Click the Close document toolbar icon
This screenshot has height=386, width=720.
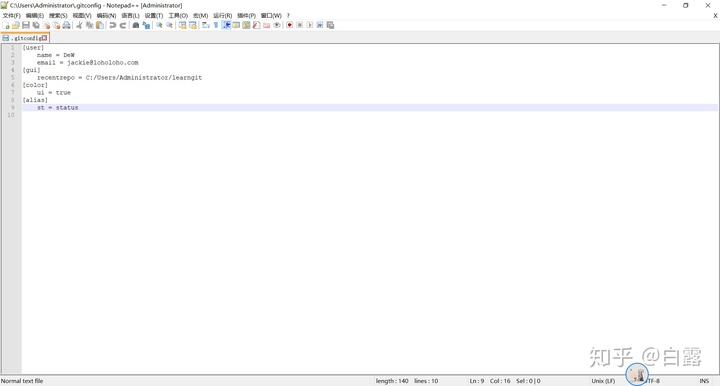[46, 25]
